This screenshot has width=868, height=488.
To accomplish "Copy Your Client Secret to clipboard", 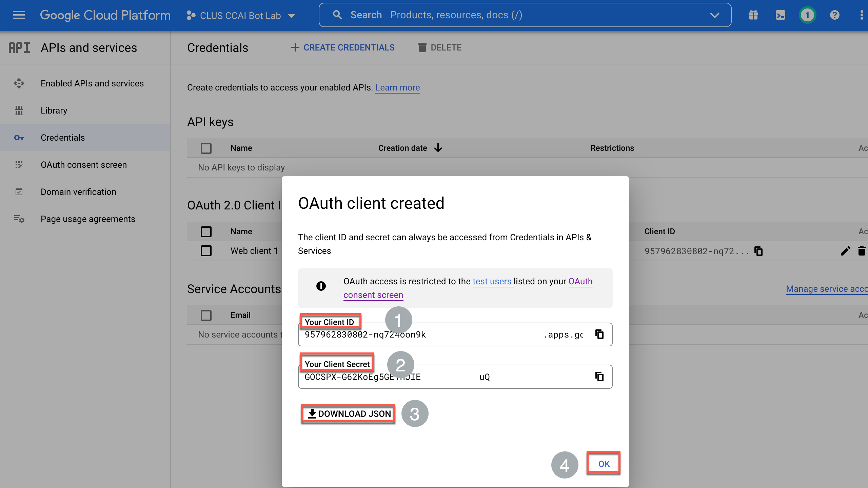I will pos(599,377).
